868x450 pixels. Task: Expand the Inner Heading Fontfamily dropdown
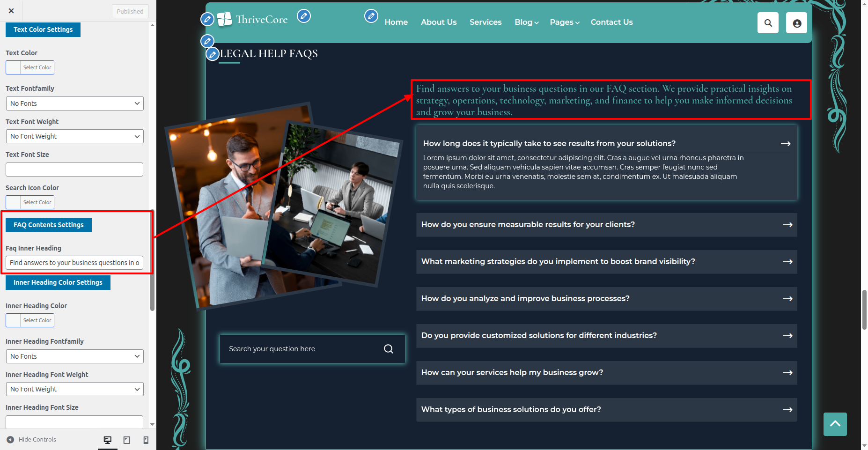74,356
